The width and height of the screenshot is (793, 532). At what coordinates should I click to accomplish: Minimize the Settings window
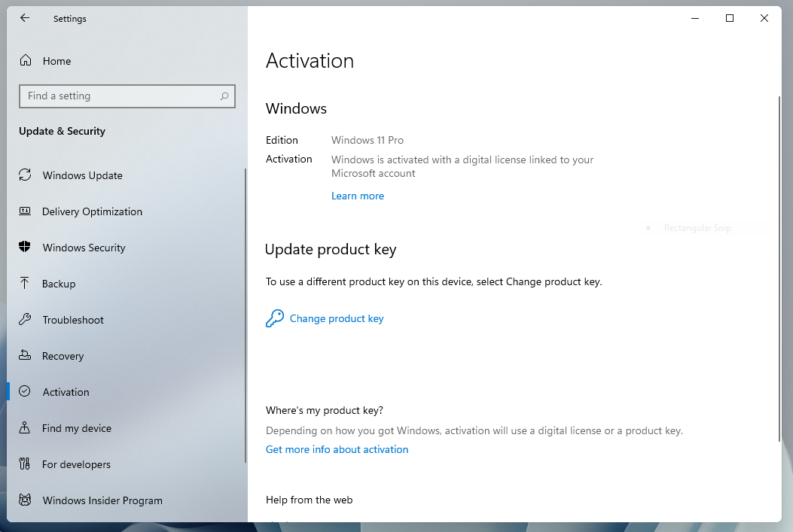click(x=695, y=18)
